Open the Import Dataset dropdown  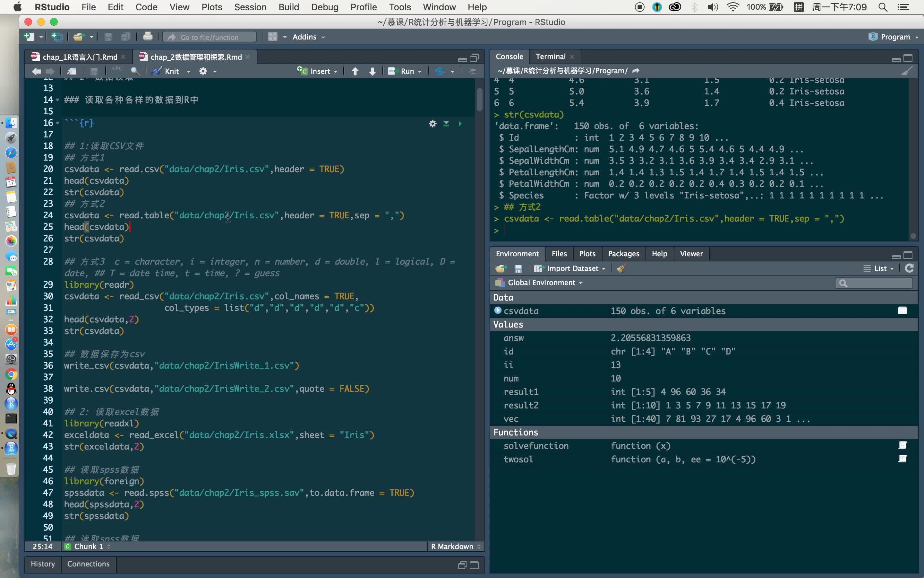tap(570, 269)
